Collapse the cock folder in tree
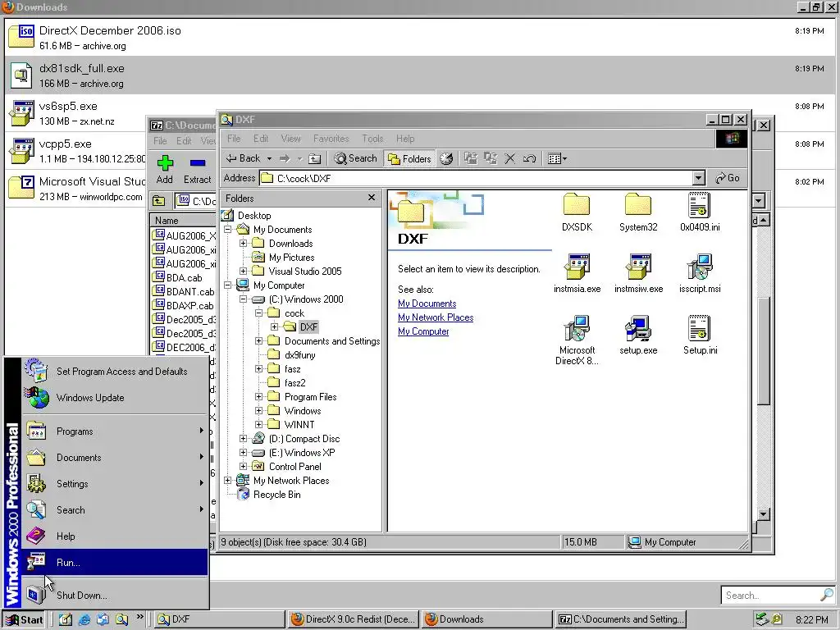 [258, 313]
